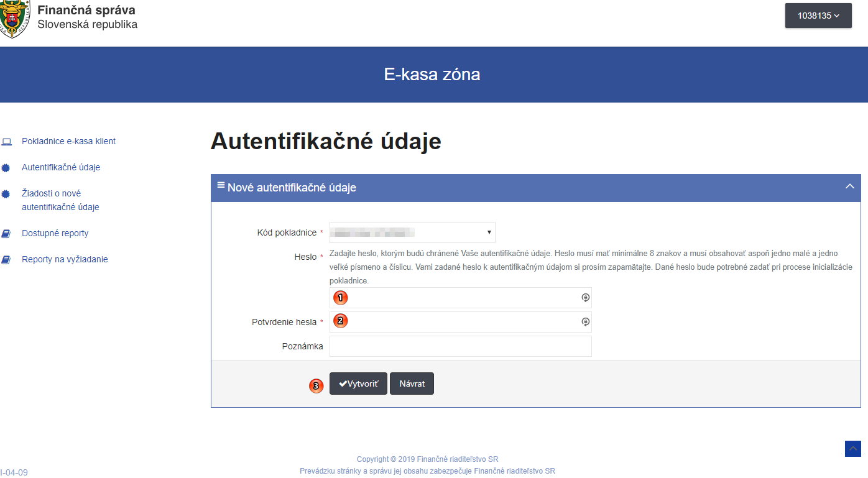This screenshot has height=478, width=868.
Task: Click gear icon beside Žiadosti o nové
Action: point(6,194)
